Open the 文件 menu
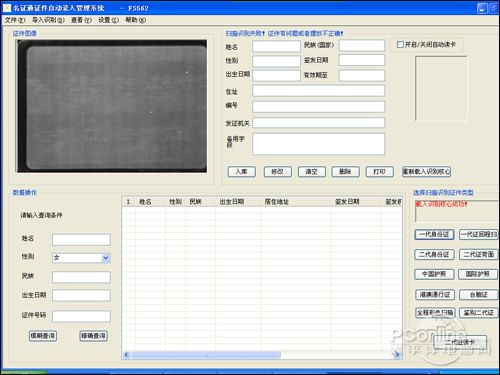The height and width of the screenshot is (375, 500). point(15,20)
